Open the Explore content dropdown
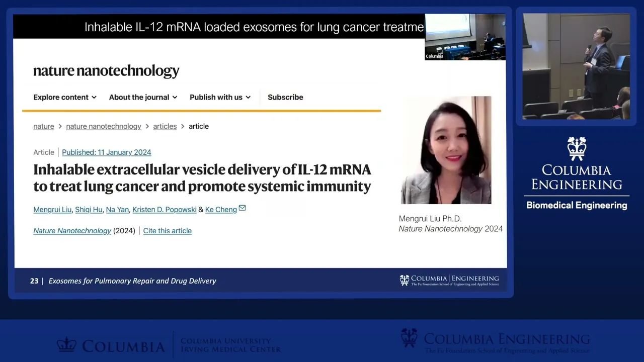 (65, 97)
